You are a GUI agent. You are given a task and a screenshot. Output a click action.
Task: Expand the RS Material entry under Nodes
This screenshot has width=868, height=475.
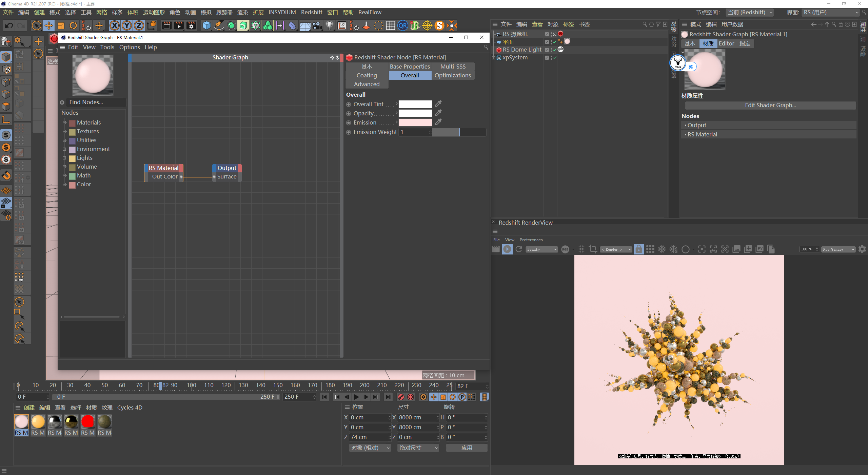[x=685, y=134]
